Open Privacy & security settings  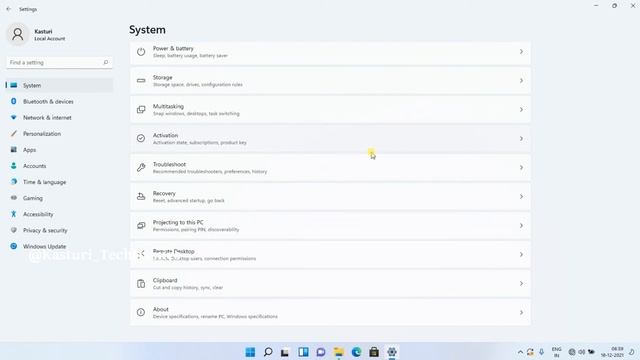click(x=60, y=230)
